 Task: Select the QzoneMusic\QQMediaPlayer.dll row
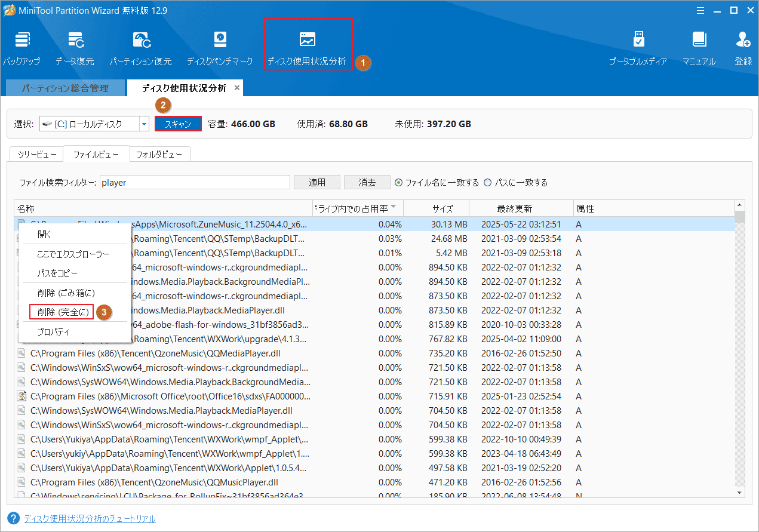(x=374, y=353)
